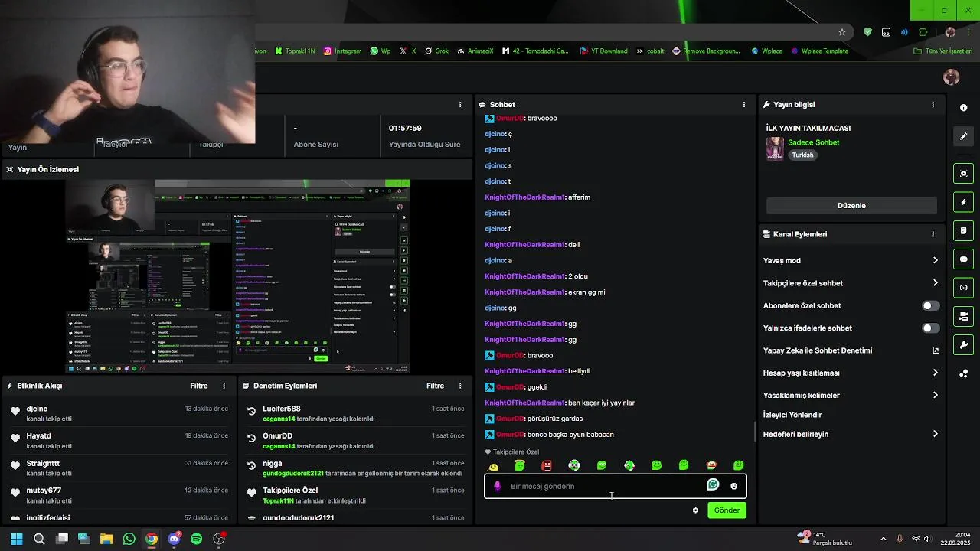
Task: Open Windows Start menu
Action: 16,539
